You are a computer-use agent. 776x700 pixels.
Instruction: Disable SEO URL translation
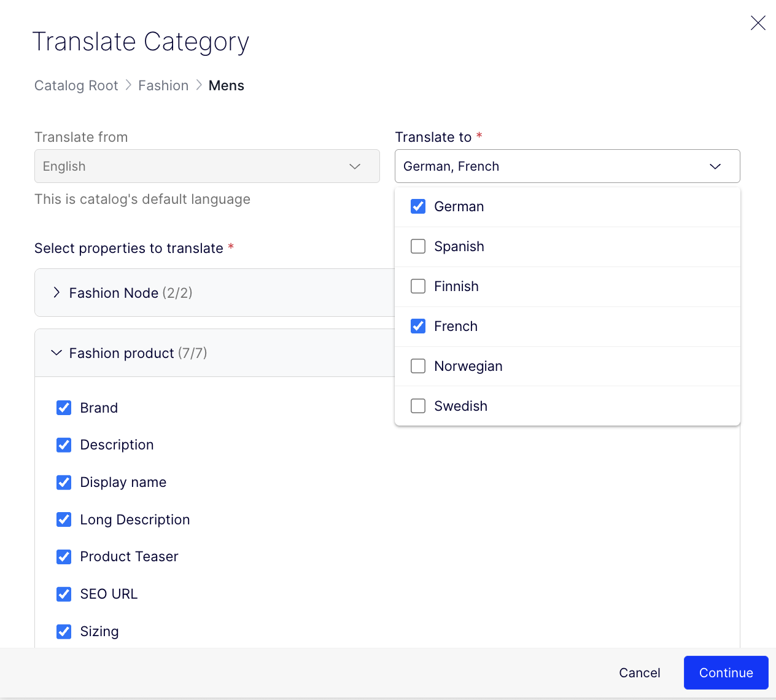(64, 594)
